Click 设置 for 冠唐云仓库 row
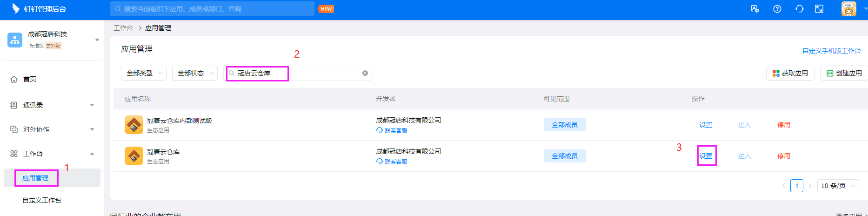 click(706, 156)
